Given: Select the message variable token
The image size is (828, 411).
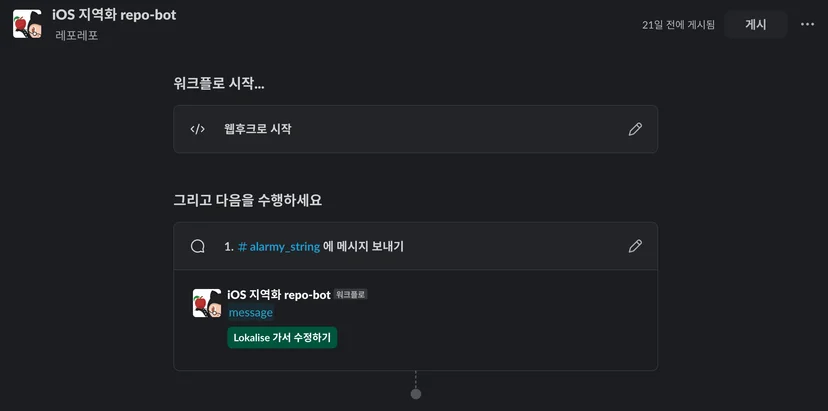Looking at the screenshot, I should (x=251, y=313).
